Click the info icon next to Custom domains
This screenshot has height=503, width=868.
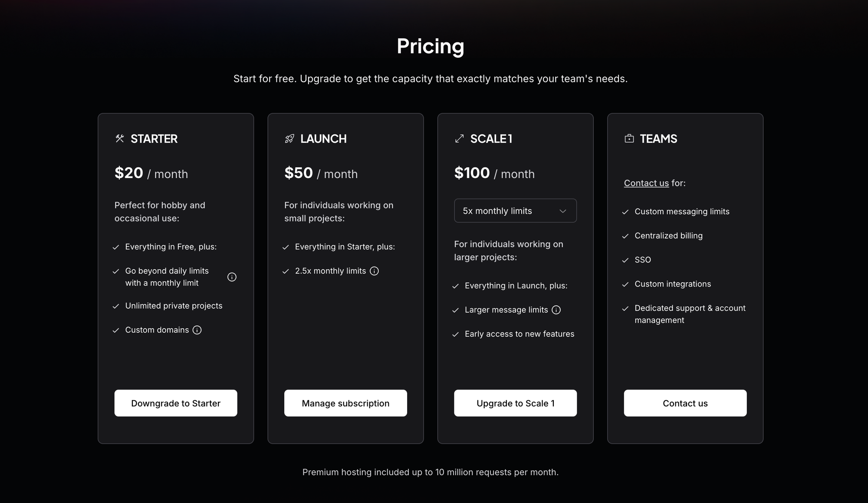pos(197,330)
